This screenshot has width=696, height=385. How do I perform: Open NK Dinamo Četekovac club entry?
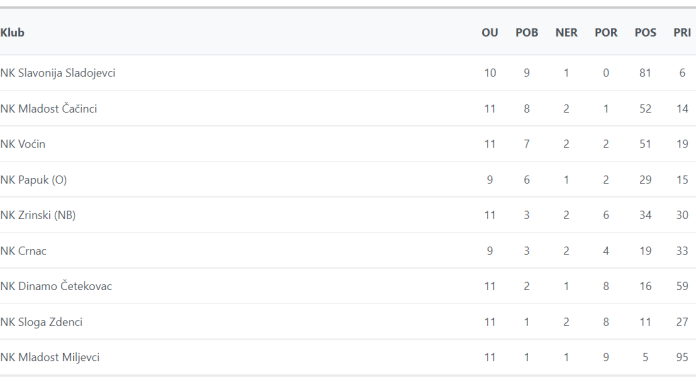[56, 286]
